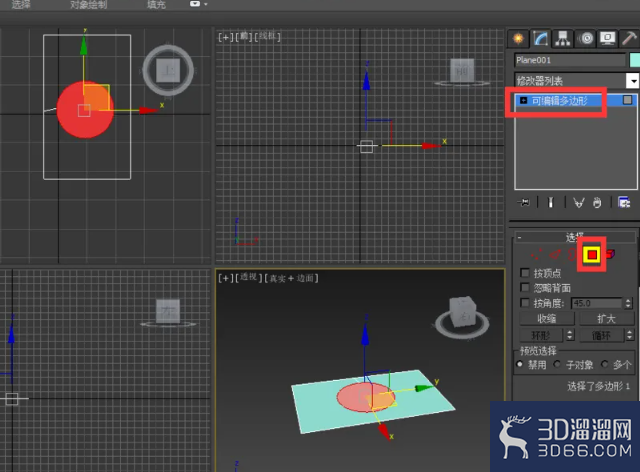
Task: Click object color swatch beside Plane001
Action: (x=635, y=60)
